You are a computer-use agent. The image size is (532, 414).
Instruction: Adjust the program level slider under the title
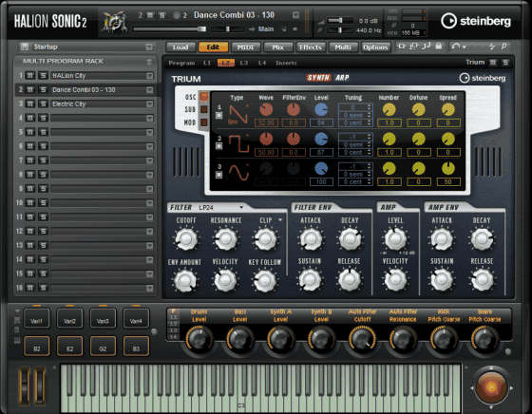point(169,29)
